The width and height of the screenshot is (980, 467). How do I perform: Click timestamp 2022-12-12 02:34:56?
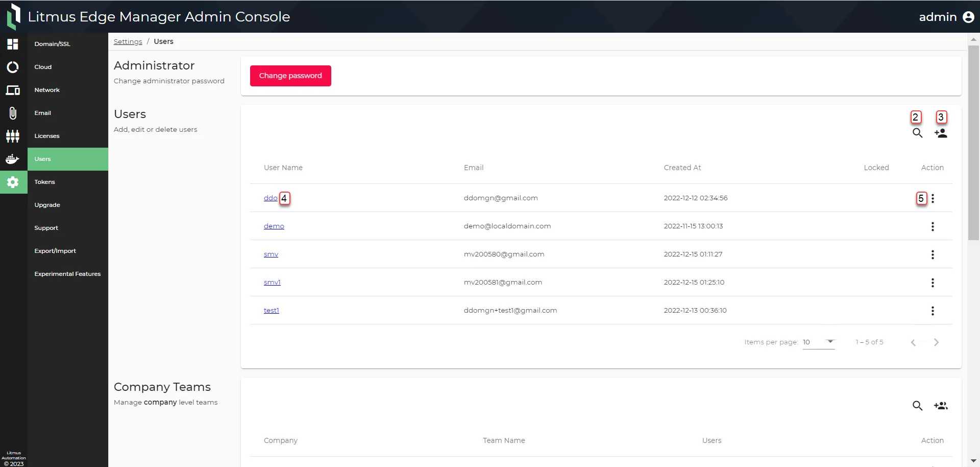(x=696, y=198)
